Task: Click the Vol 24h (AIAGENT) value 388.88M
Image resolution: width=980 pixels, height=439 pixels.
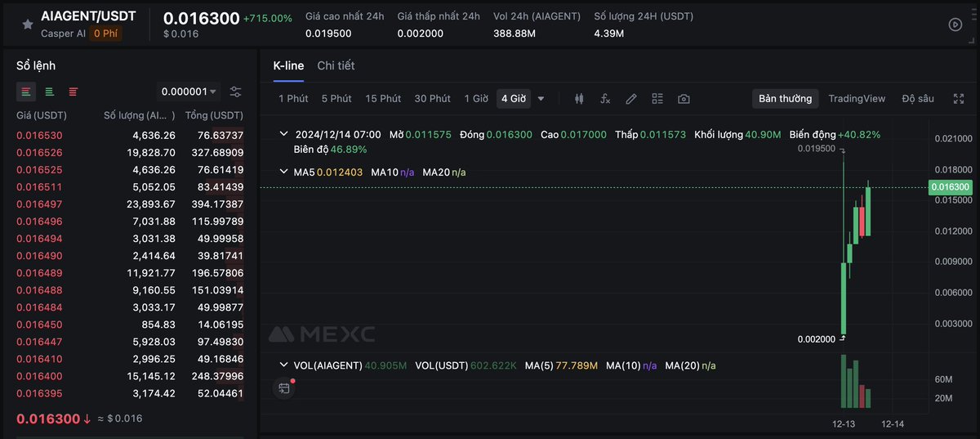Action: point(514,34)
